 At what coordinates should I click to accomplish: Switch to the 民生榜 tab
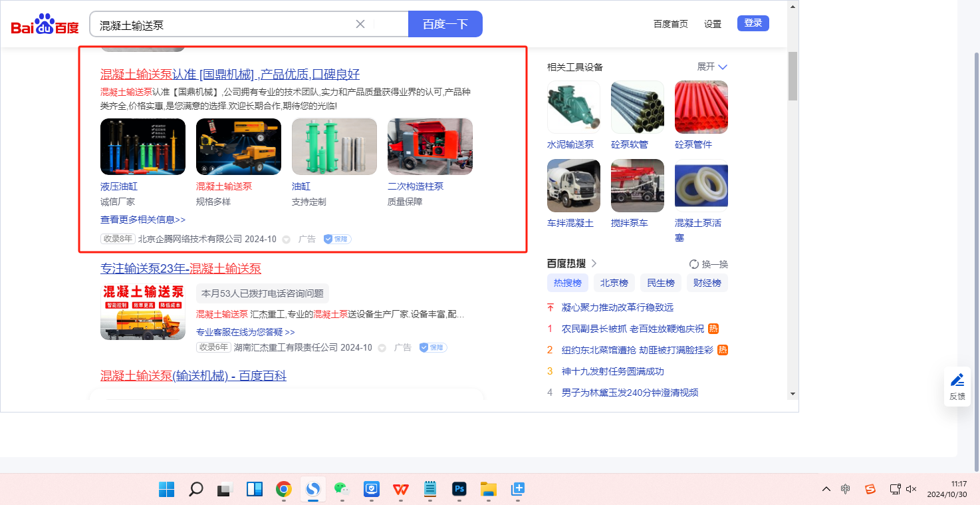coord(661,283)
